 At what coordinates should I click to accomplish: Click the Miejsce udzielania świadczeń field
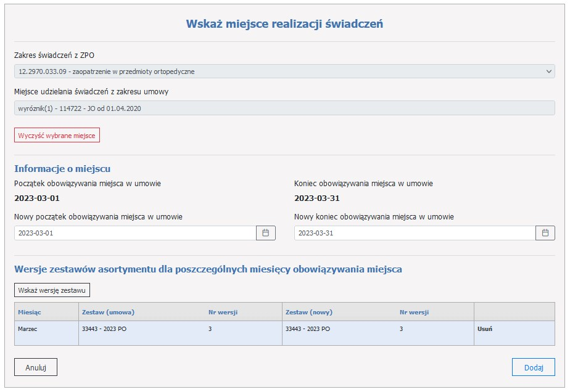coord(284,108)
